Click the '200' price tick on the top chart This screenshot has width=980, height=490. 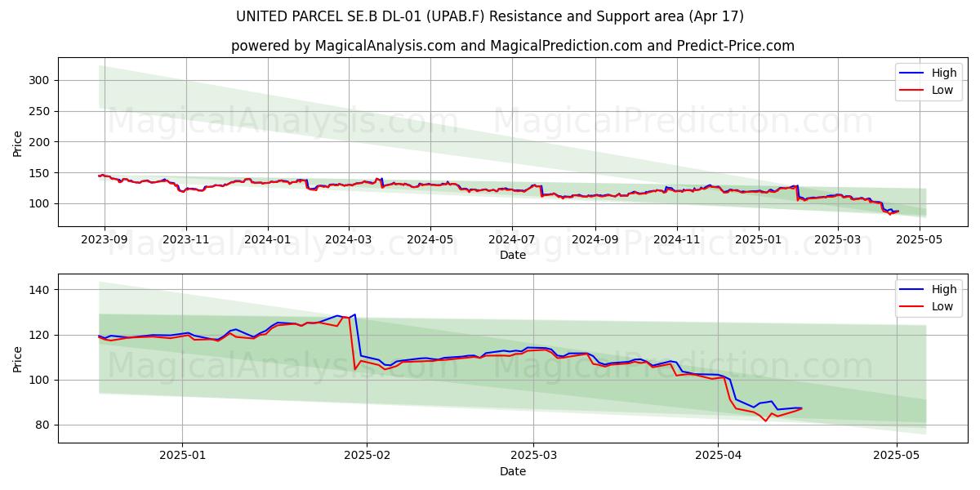[42, 142]
